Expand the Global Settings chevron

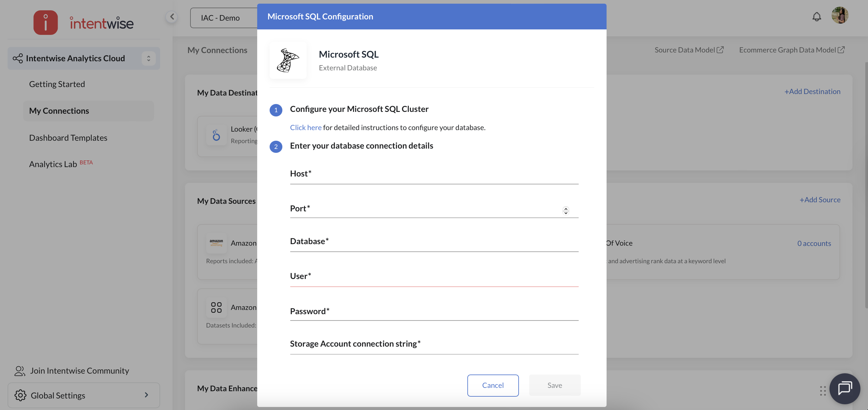[146, 395]
